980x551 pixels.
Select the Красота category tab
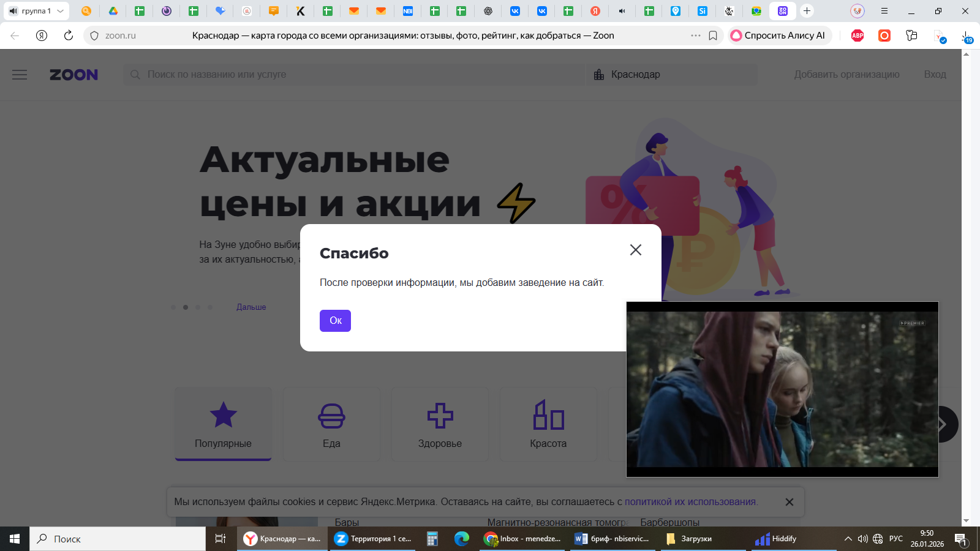[548, 424]
